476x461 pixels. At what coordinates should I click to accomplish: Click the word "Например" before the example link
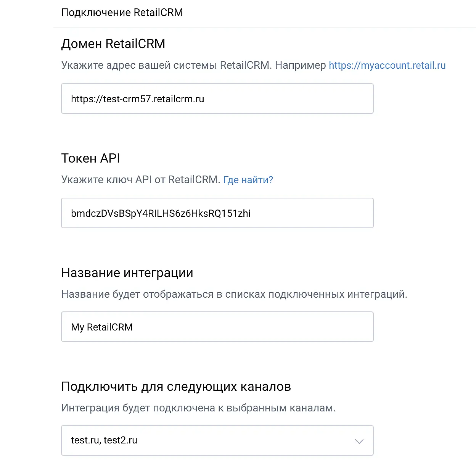tap(300, 65)
